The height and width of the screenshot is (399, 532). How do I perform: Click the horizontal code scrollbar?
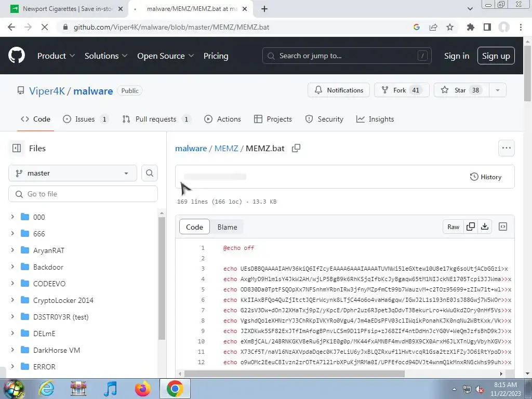click(294, 374)
